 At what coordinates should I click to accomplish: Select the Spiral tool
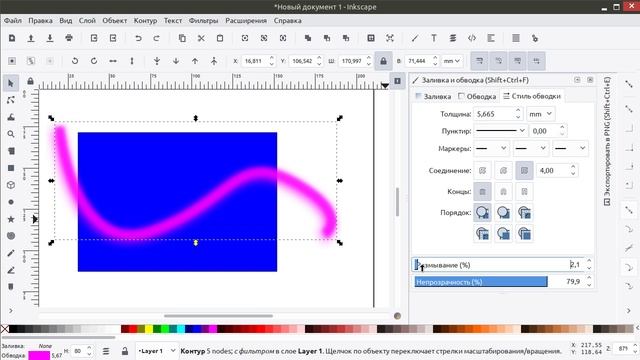point(11,236)
